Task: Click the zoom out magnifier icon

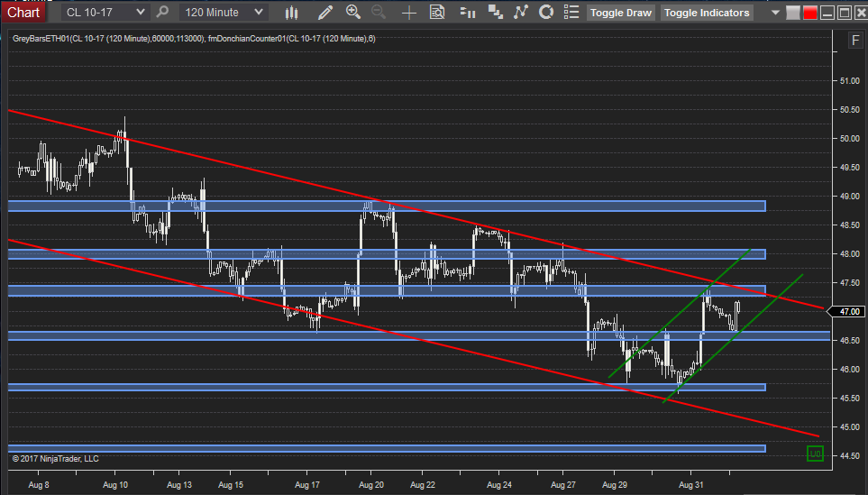Action: pyautogui.click(x=379, y=13)
